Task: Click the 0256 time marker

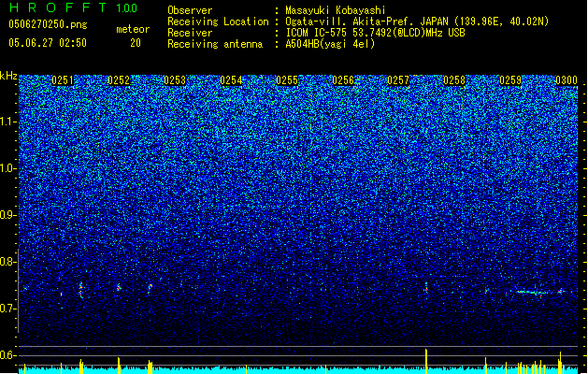Action: [x=343, y=80]
